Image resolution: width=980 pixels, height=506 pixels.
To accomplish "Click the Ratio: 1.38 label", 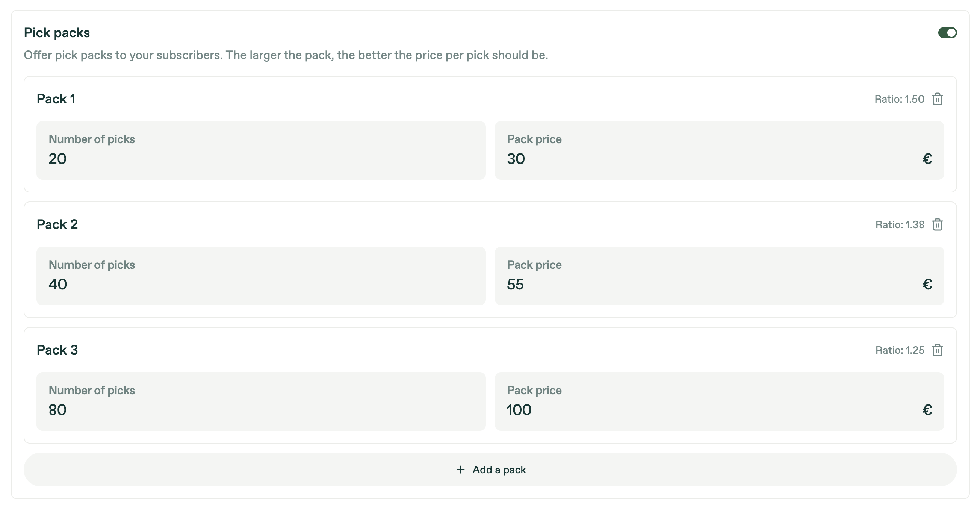I will coord(899,225).
